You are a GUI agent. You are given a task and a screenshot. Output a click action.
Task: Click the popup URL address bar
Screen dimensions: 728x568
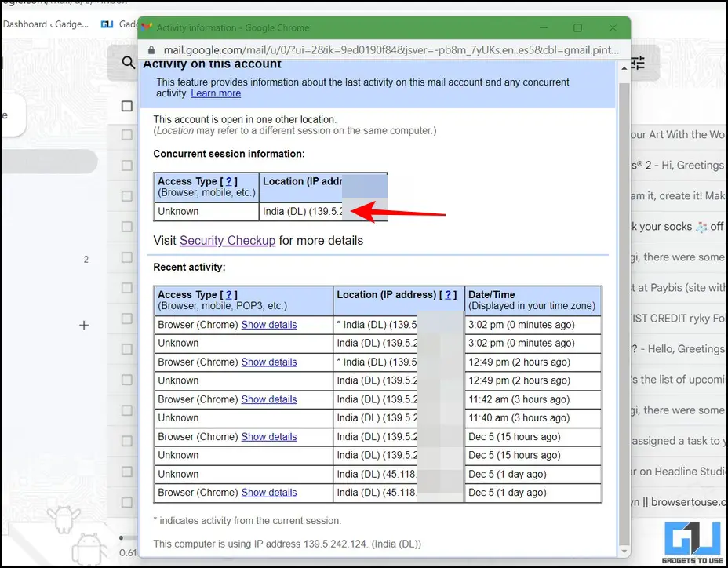point(391,50)
